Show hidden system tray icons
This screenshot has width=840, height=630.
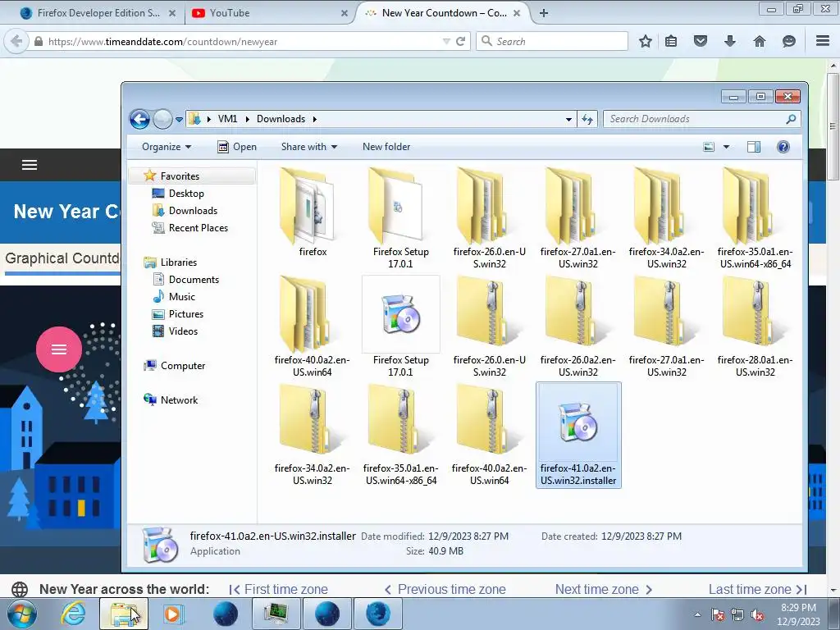(x=697, y=614)
